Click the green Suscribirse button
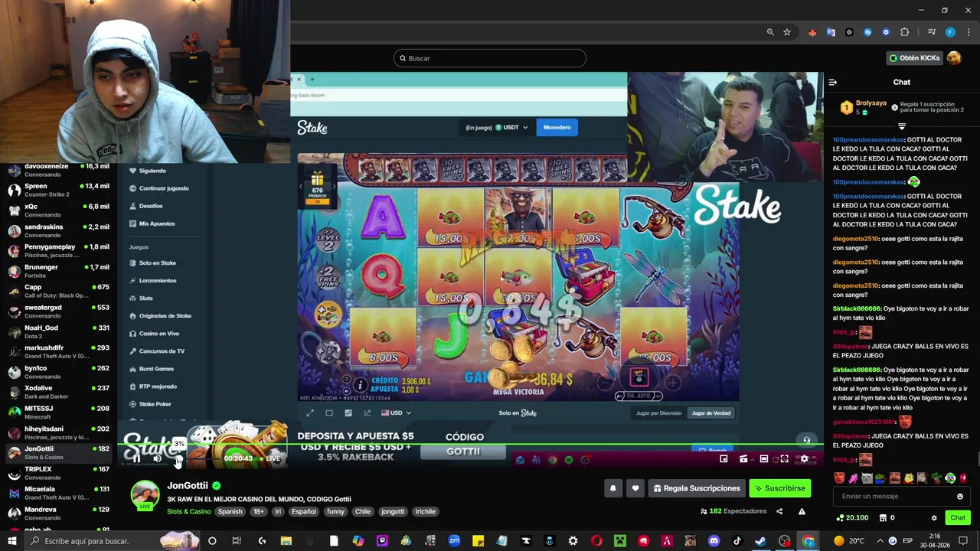 click(779, 488)
